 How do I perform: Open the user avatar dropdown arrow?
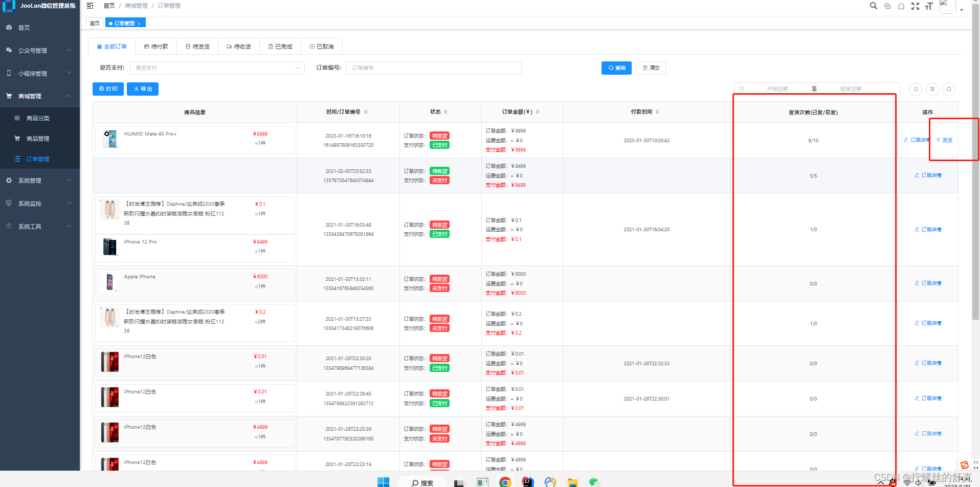(x=962, y=9)
